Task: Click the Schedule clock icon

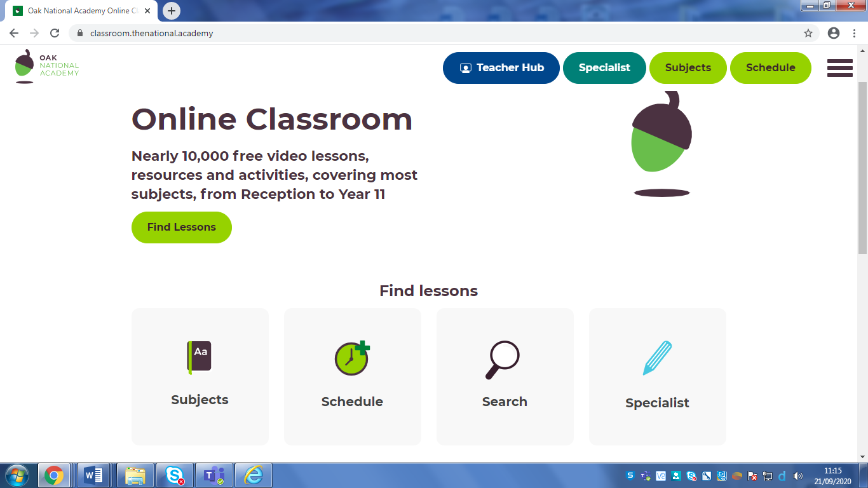Action: click(352, 358)
